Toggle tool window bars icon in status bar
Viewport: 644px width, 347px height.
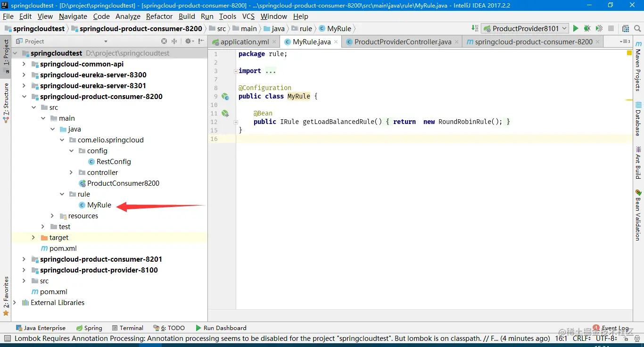[x=7, y=338]
